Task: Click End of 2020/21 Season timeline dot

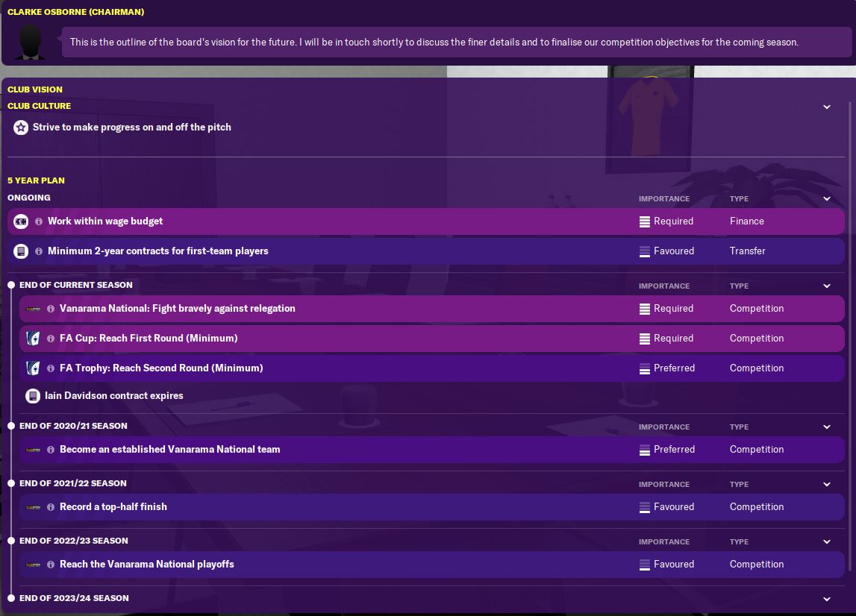Action: point(11,426)
